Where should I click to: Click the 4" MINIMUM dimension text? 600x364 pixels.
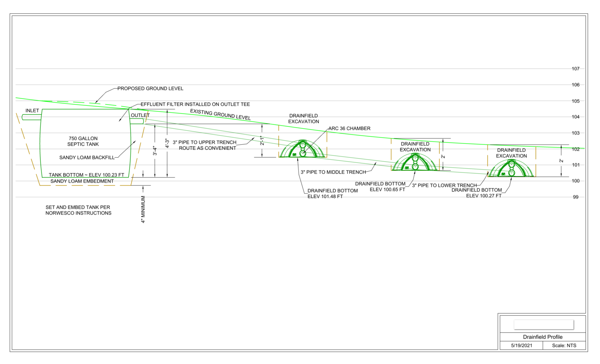(x=143, y=210)
